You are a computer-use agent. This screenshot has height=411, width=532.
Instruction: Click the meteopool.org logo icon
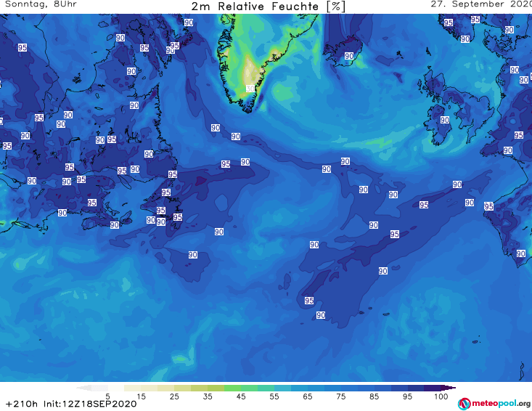(465, 404)
